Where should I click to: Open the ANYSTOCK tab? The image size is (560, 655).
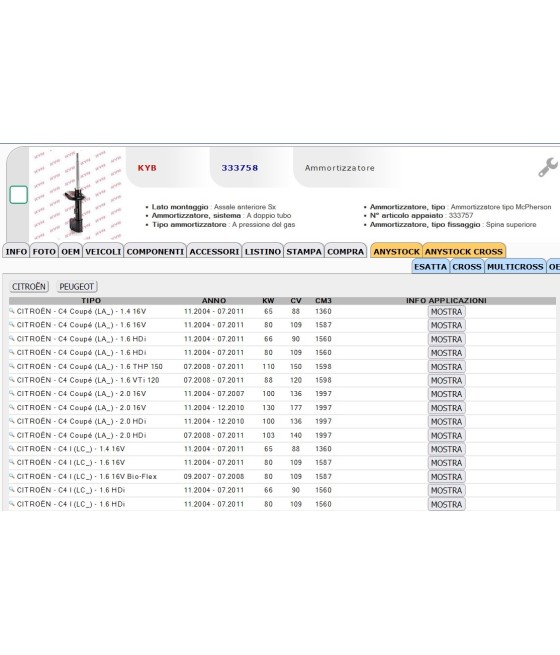coord(396,251)
